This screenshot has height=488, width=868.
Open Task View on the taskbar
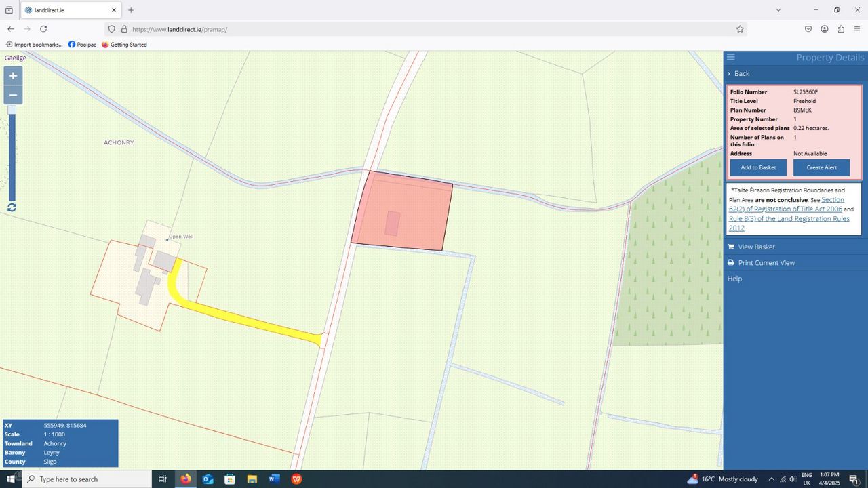[163, 479]
